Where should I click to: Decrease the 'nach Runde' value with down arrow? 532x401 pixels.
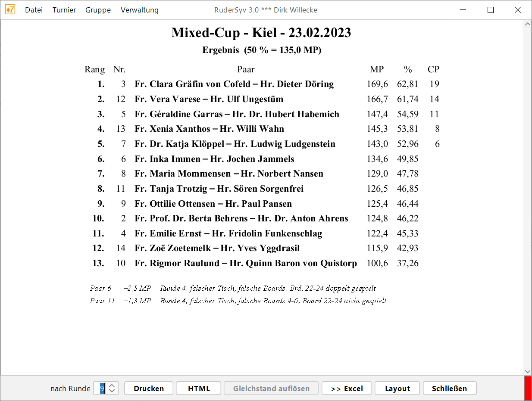point(112,391)
